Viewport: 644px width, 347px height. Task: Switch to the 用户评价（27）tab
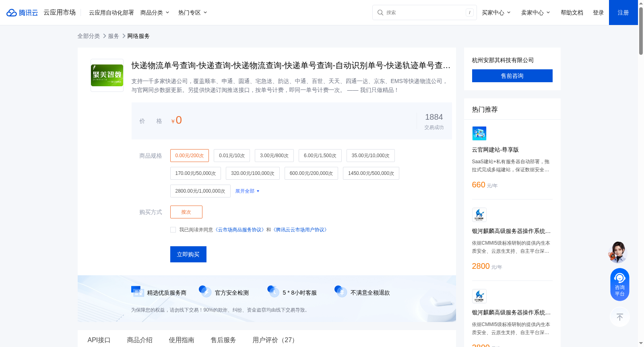[275, 340]
